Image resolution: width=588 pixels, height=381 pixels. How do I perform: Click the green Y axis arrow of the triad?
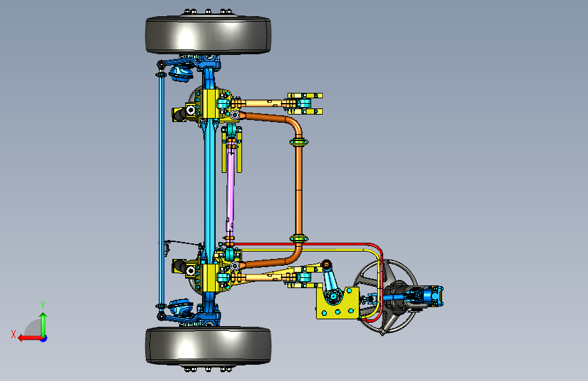[43, 325]
